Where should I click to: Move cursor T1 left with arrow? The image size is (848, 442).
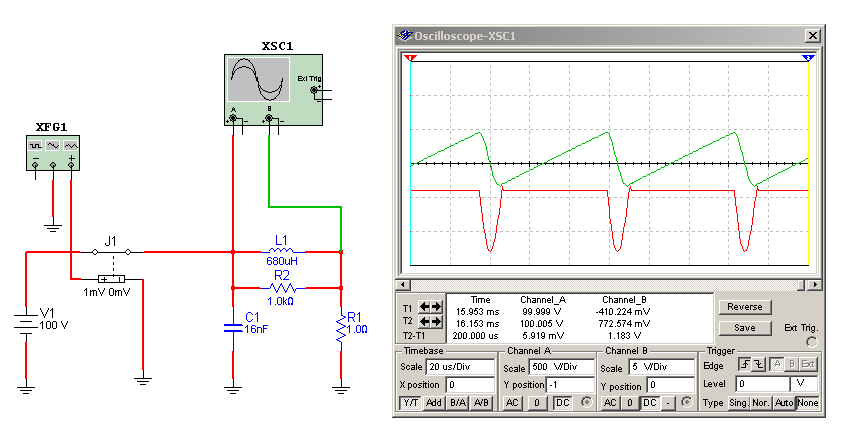click(425, 306)
